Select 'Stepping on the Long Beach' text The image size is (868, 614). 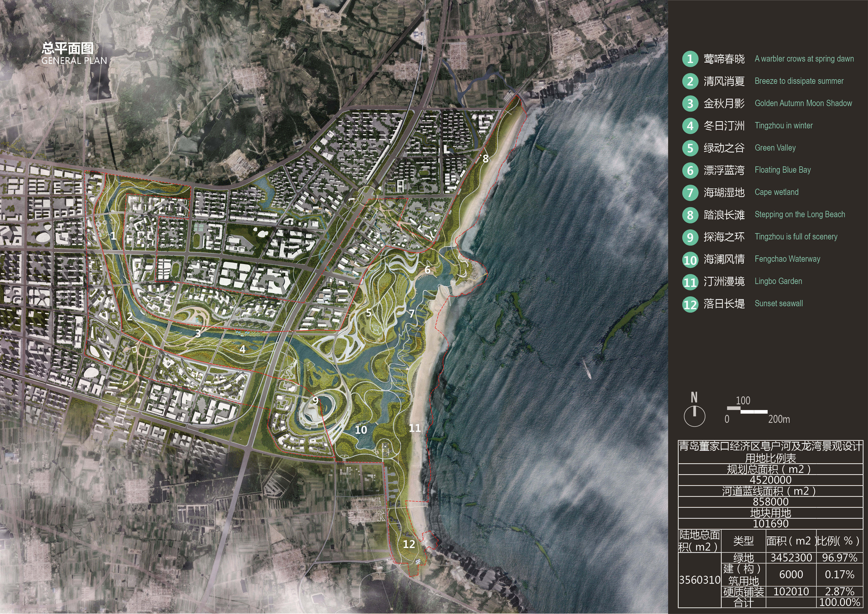point(800,214)
